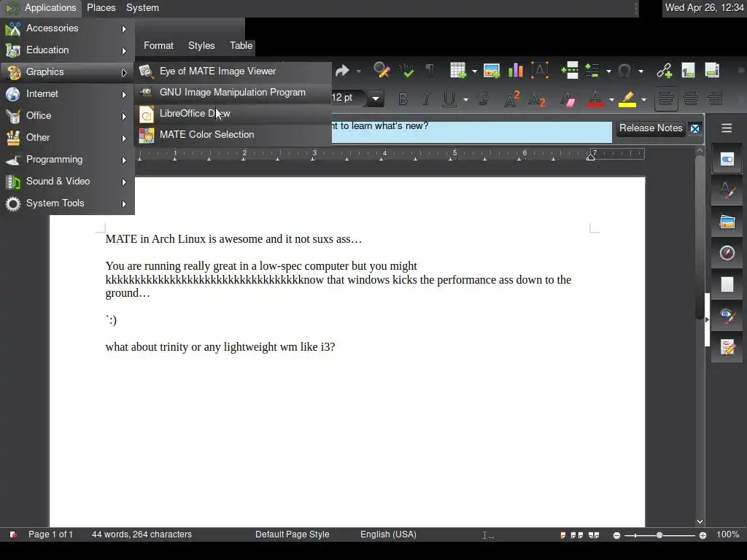
Task: Insert hyperlink chain icon
Action: click(x=664, y=71)
